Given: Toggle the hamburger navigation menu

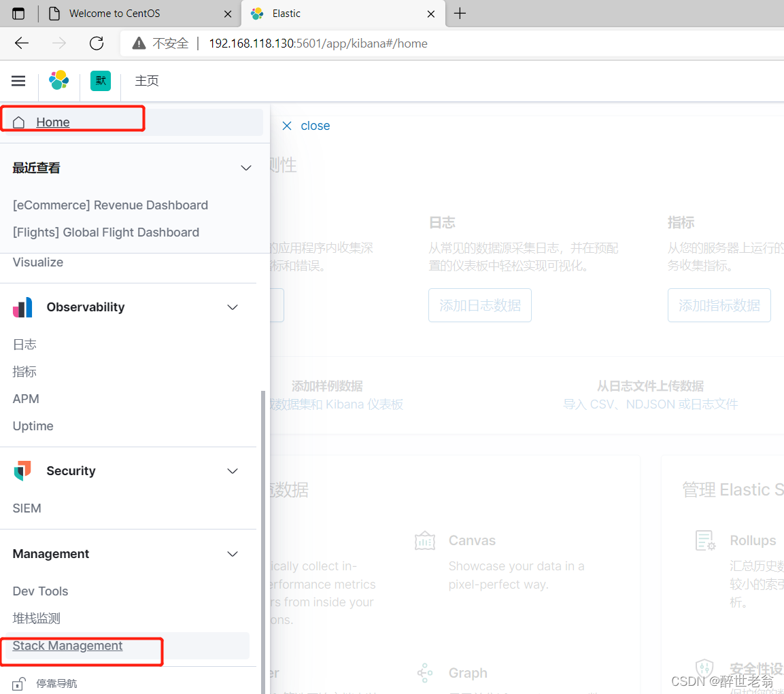Looking at the screenshot, I should point(18,80).
